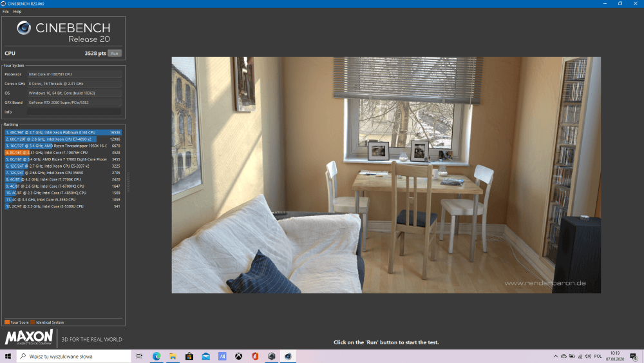Open File Explorer from the taskbar
The width and height of the screenshot is (644, 363).
click(x=173, y=356)
